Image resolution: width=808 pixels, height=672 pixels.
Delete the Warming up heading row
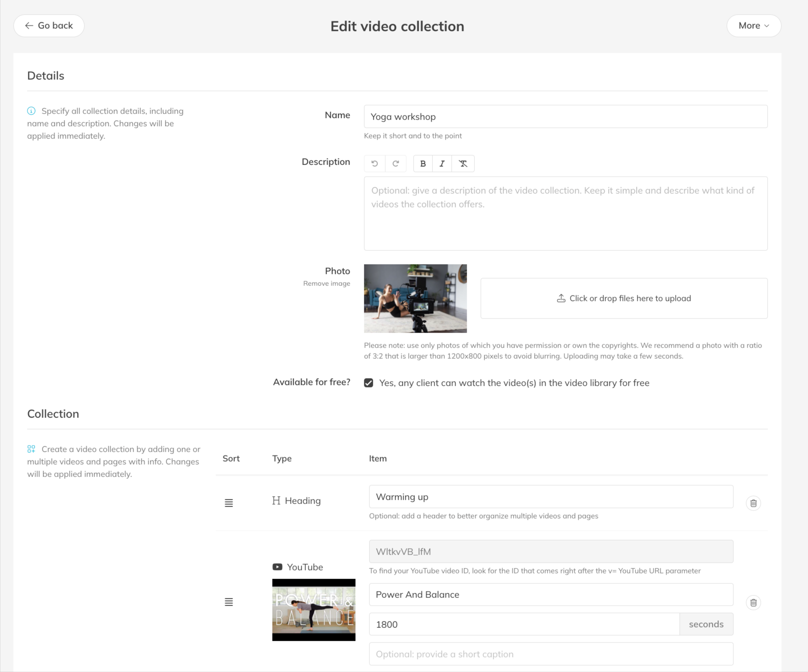(753, 503)
